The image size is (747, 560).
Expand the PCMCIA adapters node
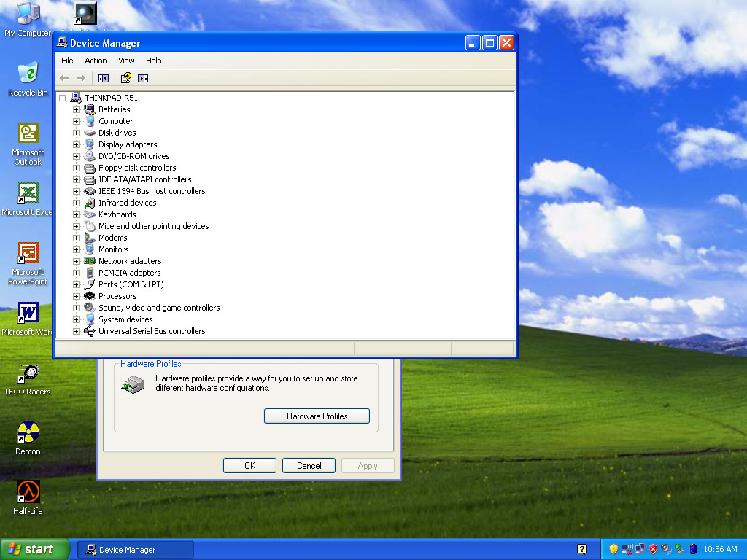click(76, 273)
